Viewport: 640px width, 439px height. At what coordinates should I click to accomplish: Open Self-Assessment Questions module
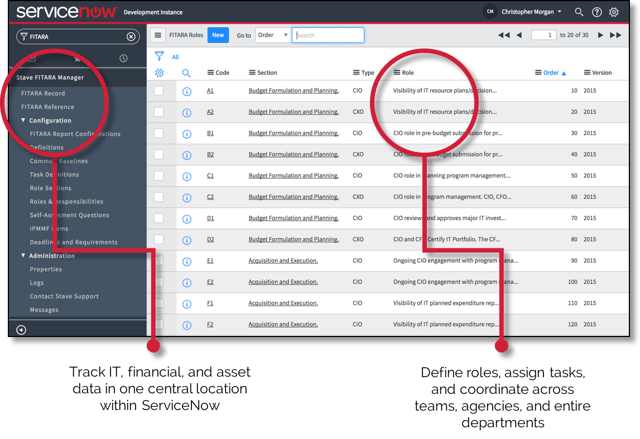click(69, 215)
